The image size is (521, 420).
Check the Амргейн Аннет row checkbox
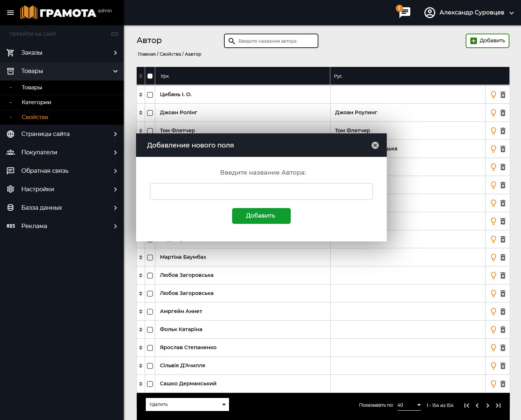(x=150, y=312)
